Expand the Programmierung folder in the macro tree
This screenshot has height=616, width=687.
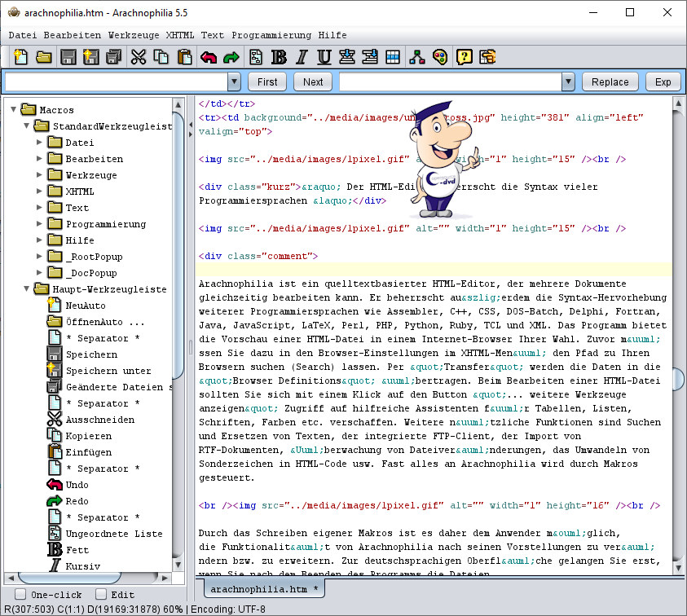pyautogui.click(x=39, y=224)
